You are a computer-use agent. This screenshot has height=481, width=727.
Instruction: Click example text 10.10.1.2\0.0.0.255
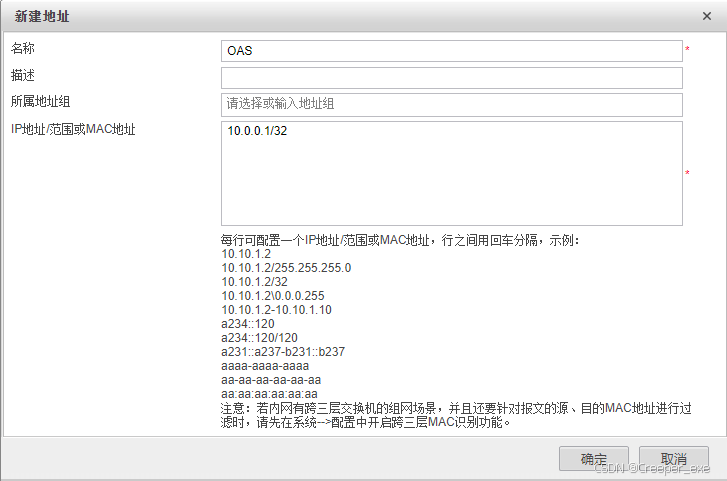pos(273,296)
